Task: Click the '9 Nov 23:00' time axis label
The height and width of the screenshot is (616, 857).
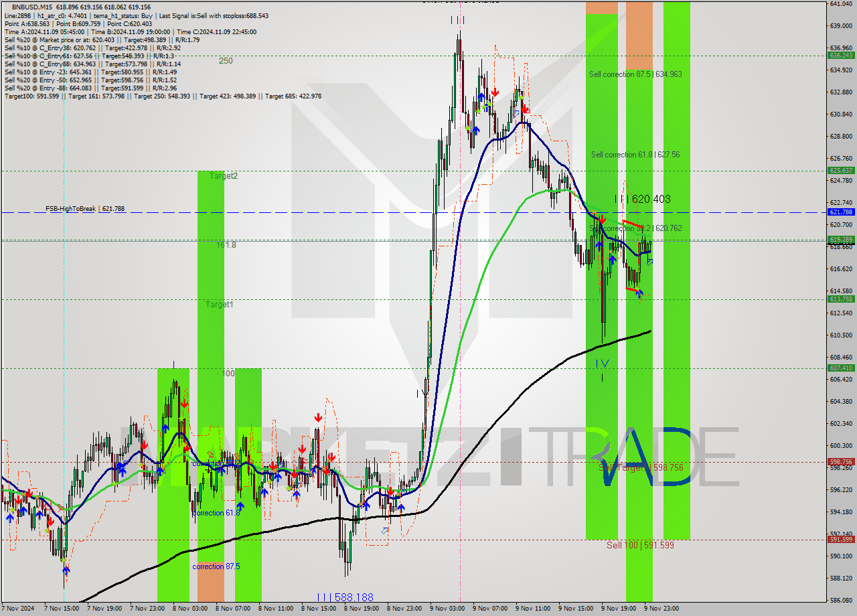Action: click(x=661, y=609)
